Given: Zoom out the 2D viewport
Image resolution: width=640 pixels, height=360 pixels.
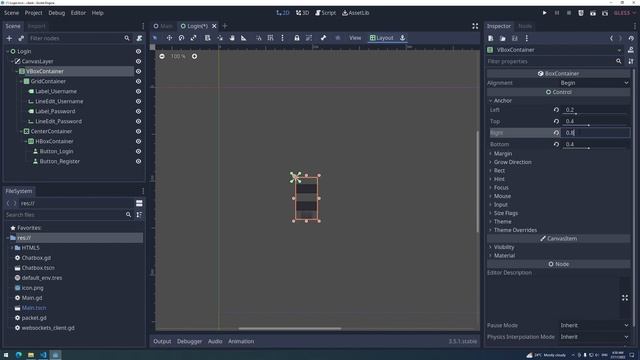Looking at the screenshot, I should click(162, 56).
